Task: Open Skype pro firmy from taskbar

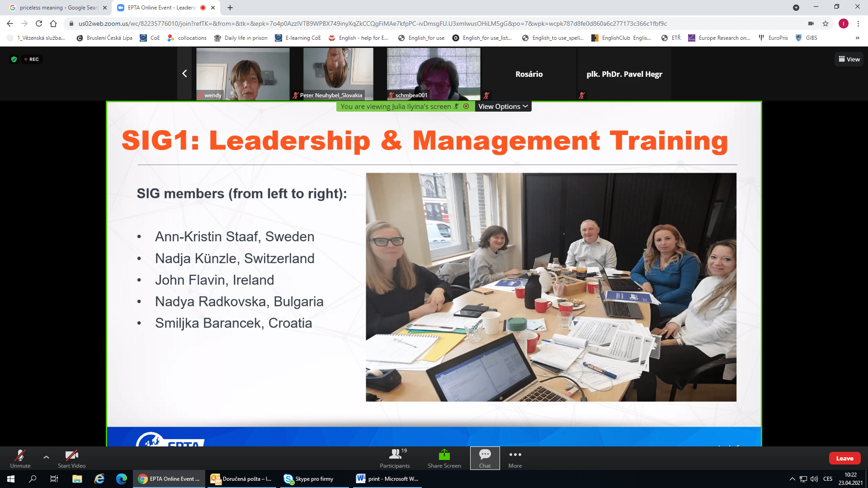Action: point(309,479)
